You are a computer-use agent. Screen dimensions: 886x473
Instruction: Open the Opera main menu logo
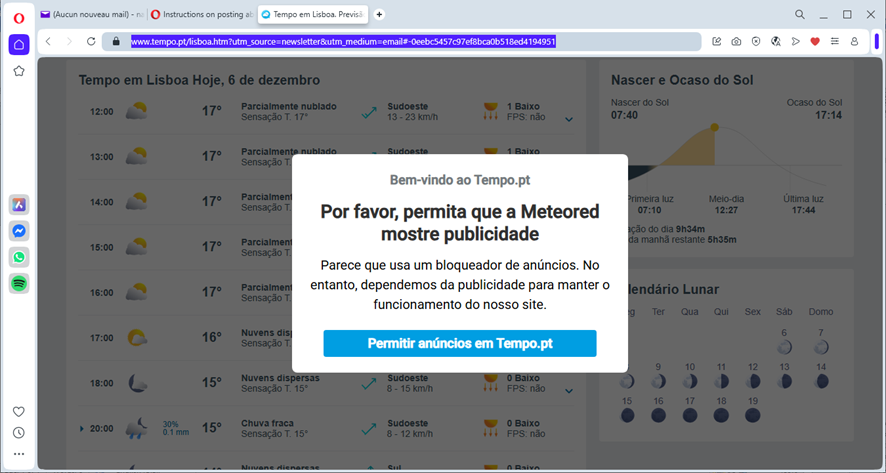coord(19,19)
